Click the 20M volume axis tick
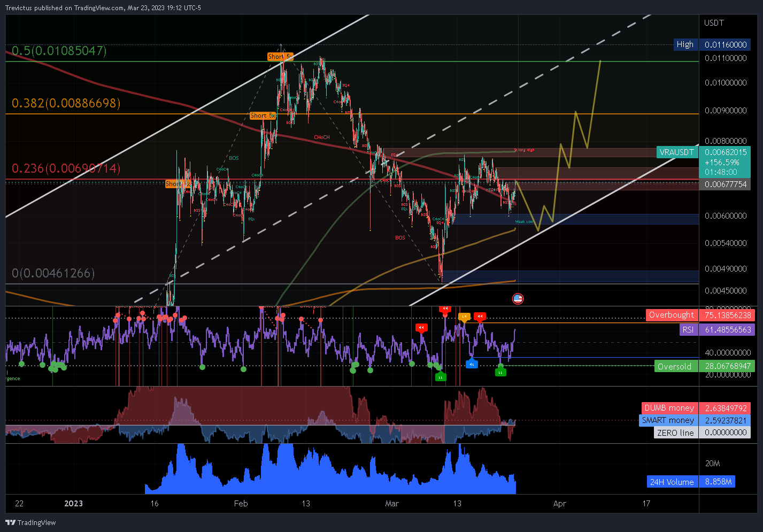 [712, 464]
